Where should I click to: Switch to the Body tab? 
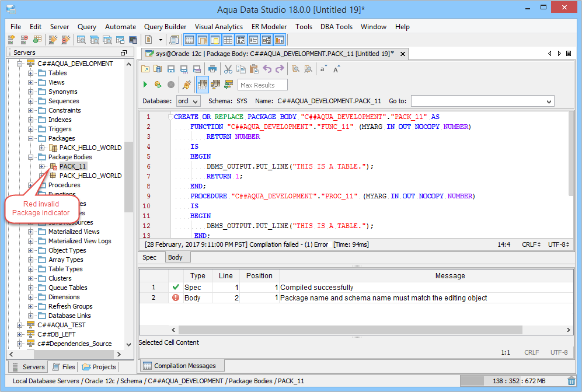(175, 257)
